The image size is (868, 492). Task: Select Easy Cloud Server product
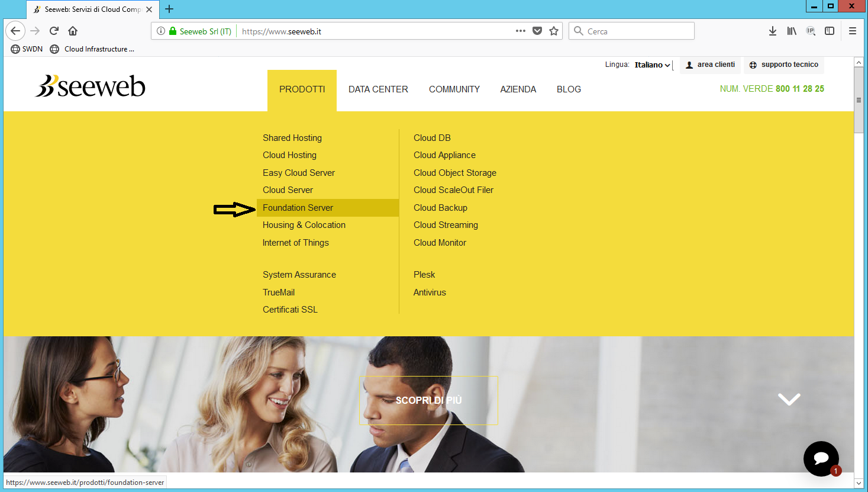299,173
